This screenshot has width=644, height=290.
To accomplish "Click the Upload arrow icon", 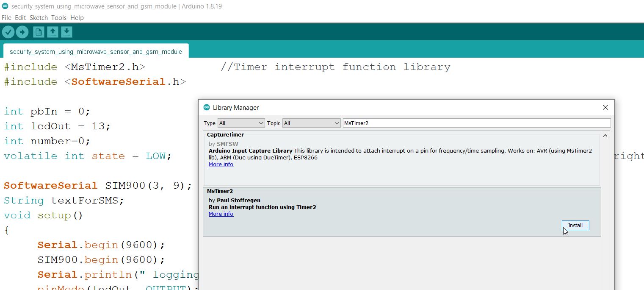I will [22, 32].
